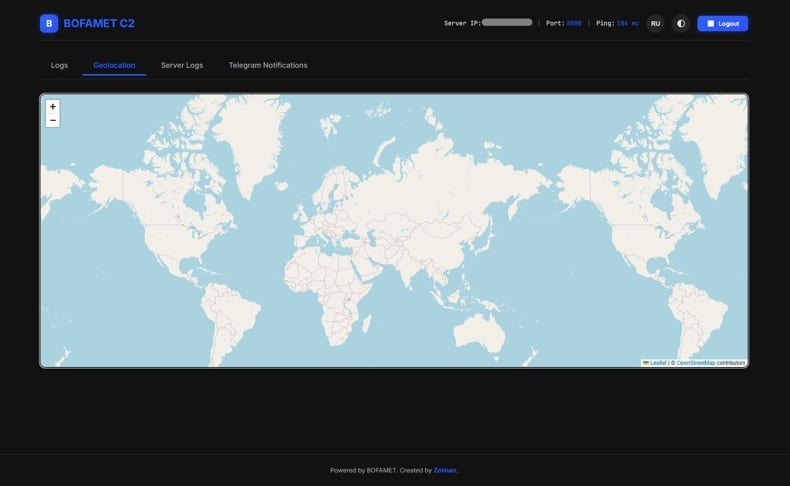Switch to the Server Logs tab

182,65
